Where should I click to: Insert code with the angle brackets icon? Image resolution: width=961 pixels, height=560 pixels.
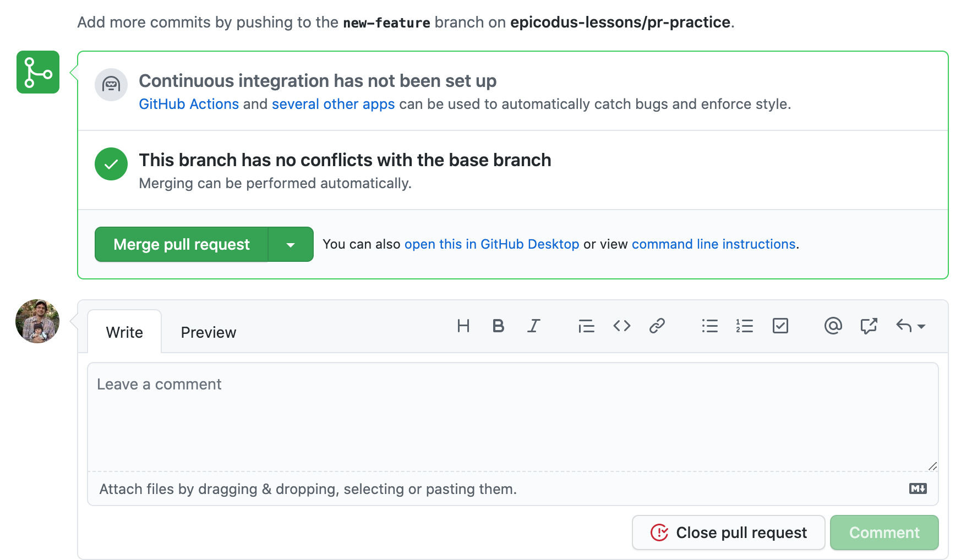[x=622, y=326]
